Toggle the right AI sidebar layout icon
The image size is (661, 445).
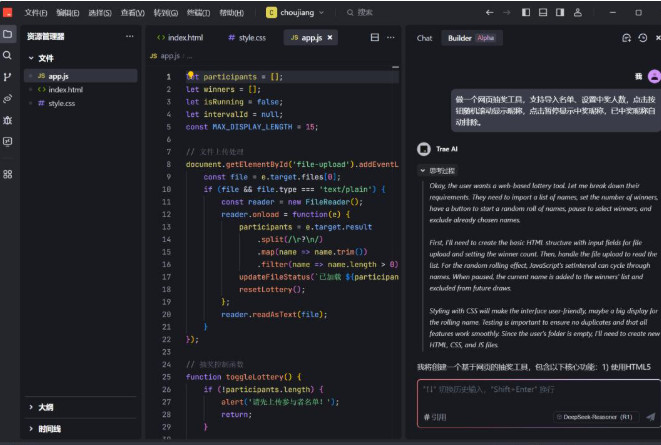(560, 12)
